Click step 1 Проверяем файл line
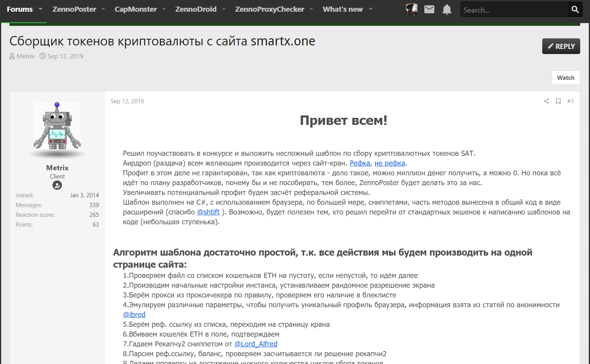590x364 pixels. click(x=270, y=276)
